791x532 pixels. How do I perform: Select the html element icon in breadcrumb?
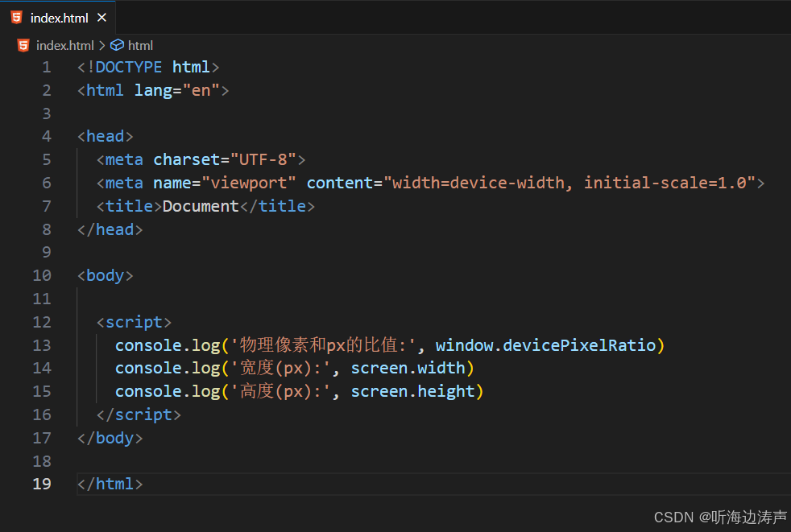[118, 45]
